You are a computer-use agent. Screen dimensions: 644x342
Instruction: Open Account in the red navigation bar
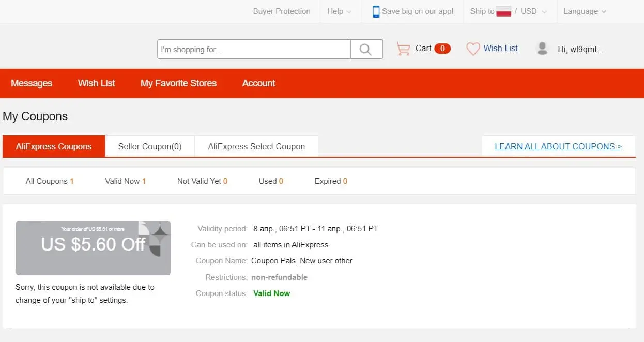click(259, 83)
